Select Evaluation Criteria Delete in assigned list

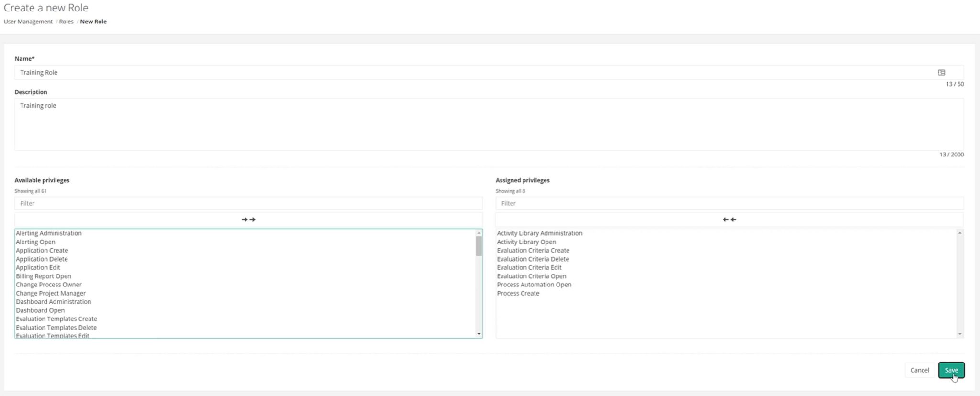tap(533, 259)
